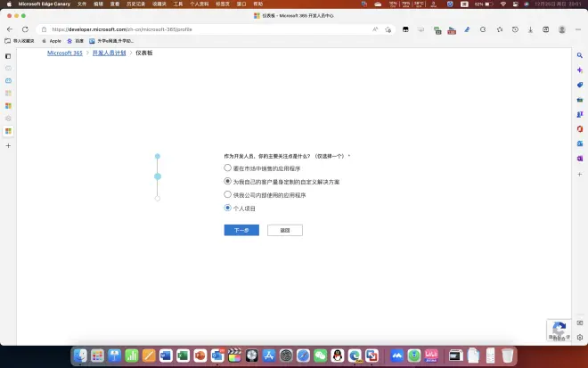Image resolution: width=588 pixels, height=368 pixels.
Task: Select 要在市场中销售的应用程序 radio option
Action: click(227, 168)
